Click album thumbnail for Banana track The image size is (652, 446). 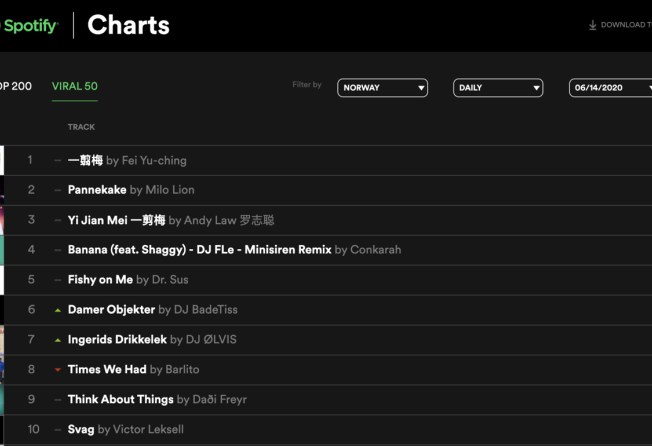coord(2,250)
